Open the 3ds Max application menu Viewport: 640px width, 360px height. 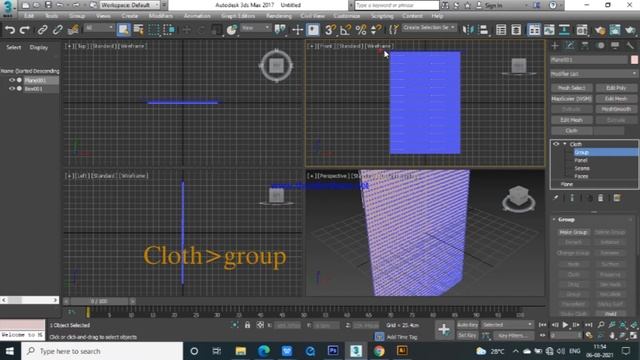point(7,8)
